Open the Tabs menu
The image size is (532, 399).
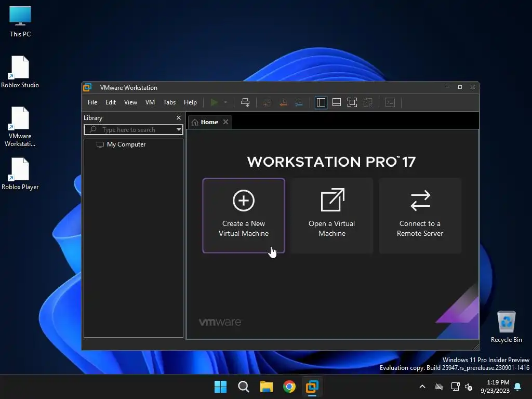click(x=169, y=102)
